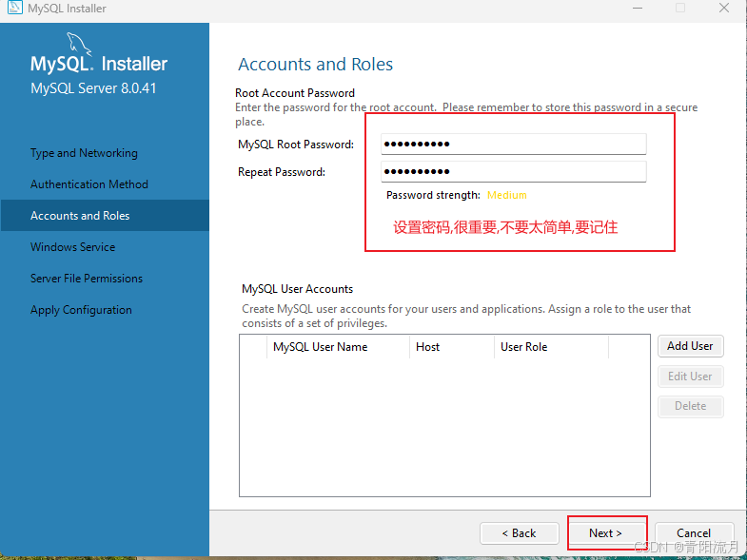Image resolution: width=747 pixels, height=560 pixels.
Task: Click MySQL User Accounts section label
Action: pos(297,289)
